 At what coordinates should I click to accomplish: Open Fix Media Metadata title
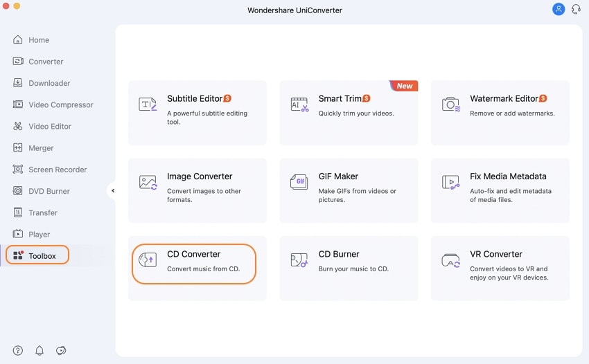508,176
